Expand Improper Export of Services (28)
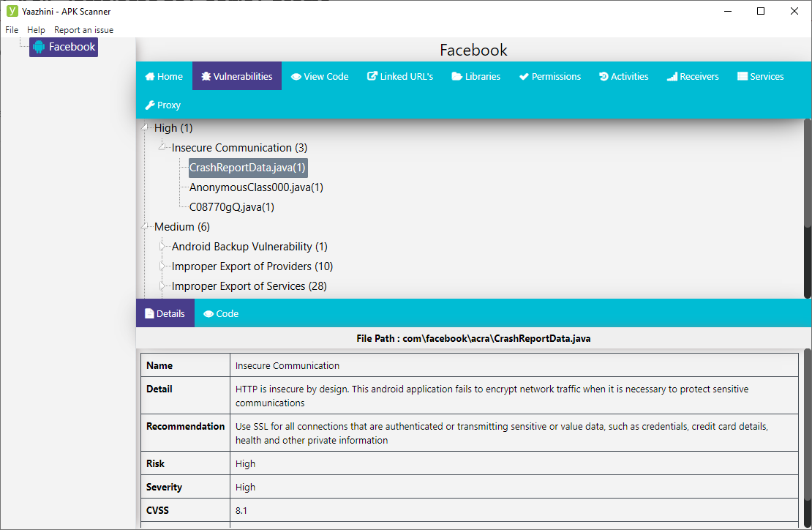Image resolution: width=812 pixels, height=530 pixels. 162,286
